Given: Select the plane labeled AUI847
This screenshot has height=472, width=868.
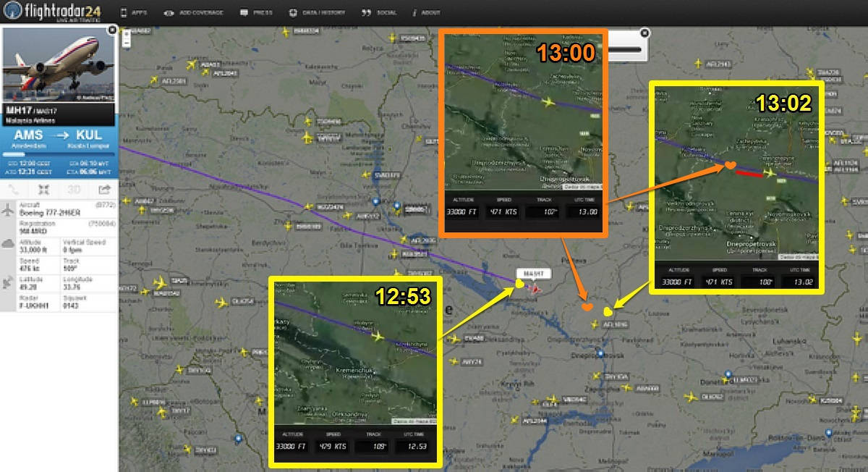Looking at the screenshot, I should point(126,201).
